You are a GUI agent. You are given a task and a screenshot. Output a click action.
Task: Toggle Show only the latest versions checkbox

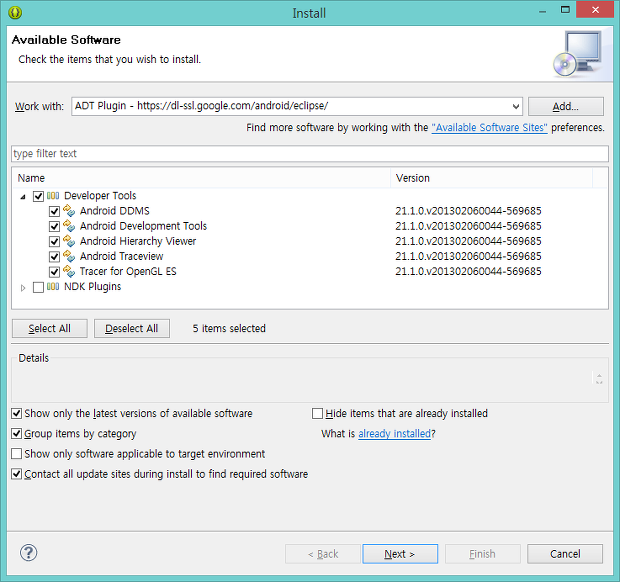[17, 414]
